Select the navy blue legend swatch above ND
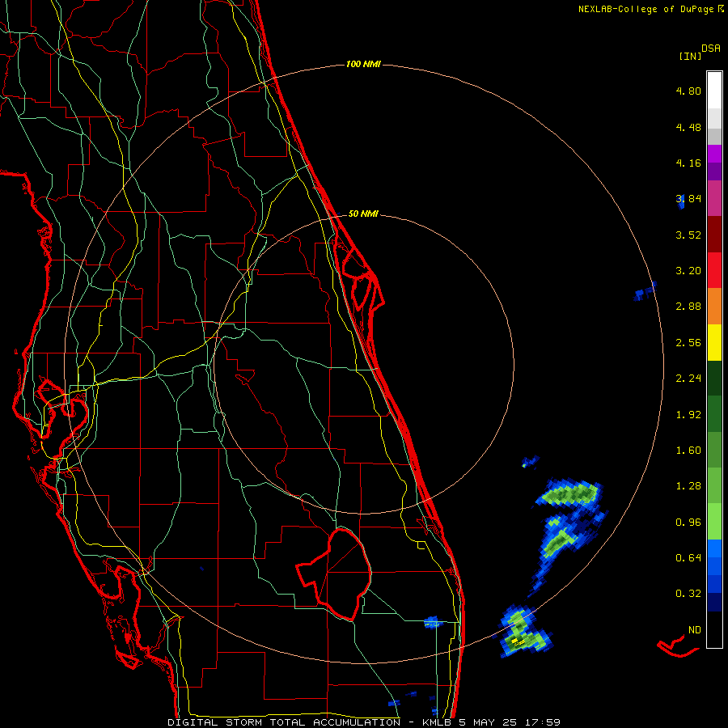Screen dimensions: 728x728 tap(714, 603)
